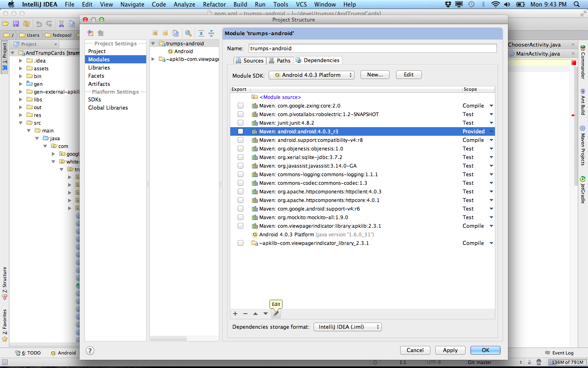Change scope of android:android:4.0.3_r3 dependency
The width and height of the screenshot is (588, 368).
click(x=478, y=131)
